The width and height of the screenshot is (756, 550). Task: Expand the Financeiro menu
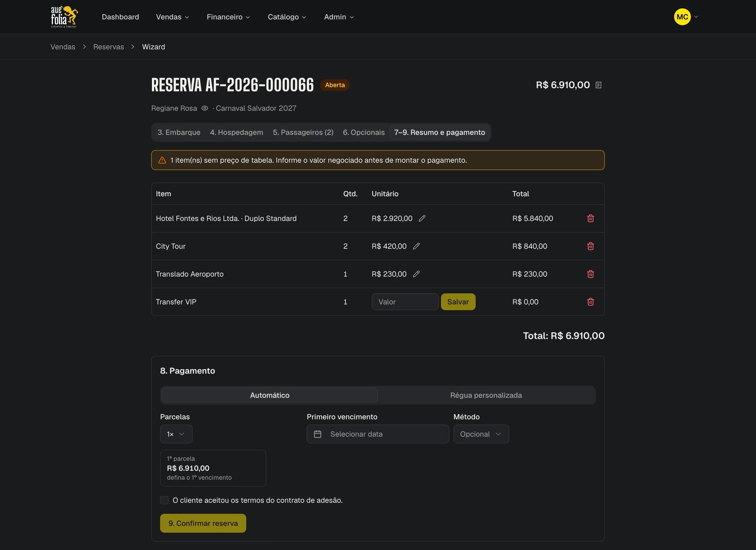coord(228,17)
